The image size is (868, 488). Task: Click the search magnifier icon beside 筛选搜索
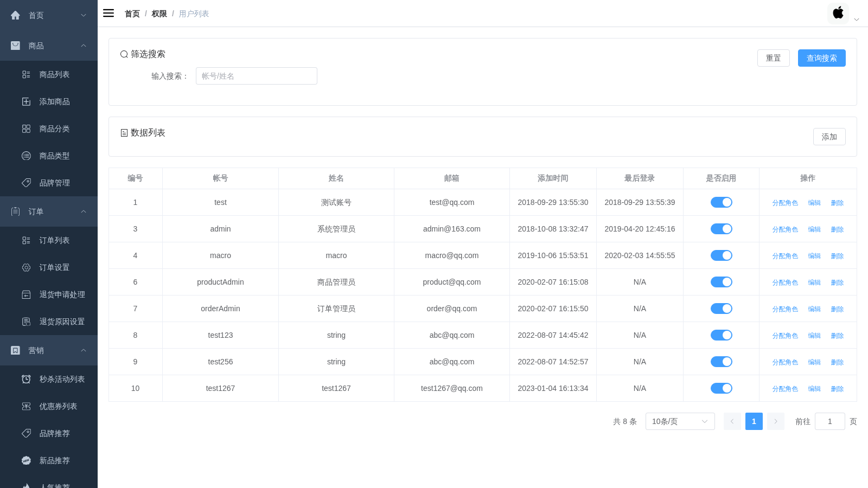(124, 54)
